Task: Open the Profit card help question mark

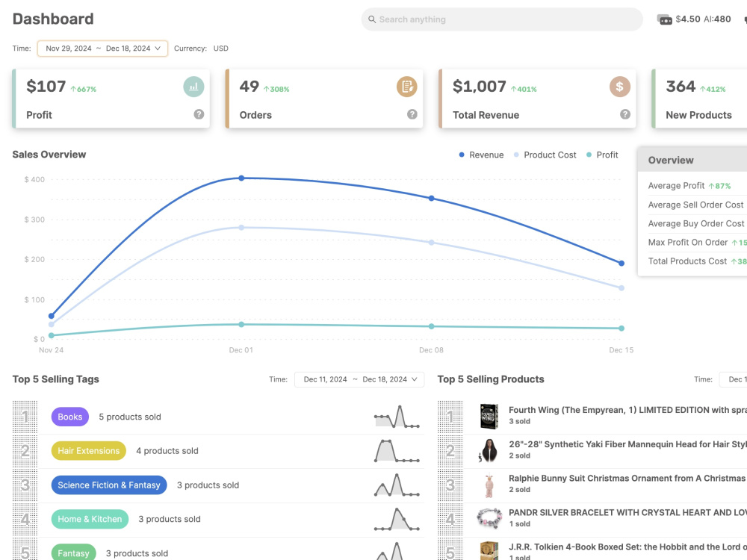Action: [199, 114]
